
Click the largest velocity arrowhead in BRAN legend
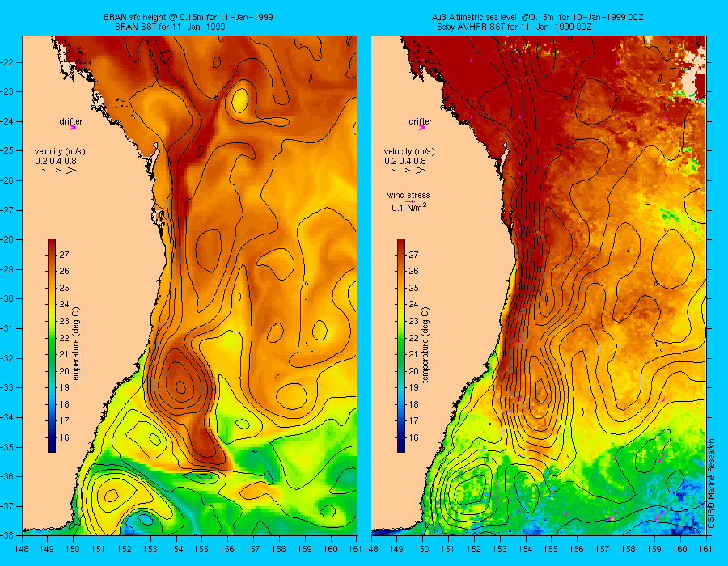click(x=71, y=171)
